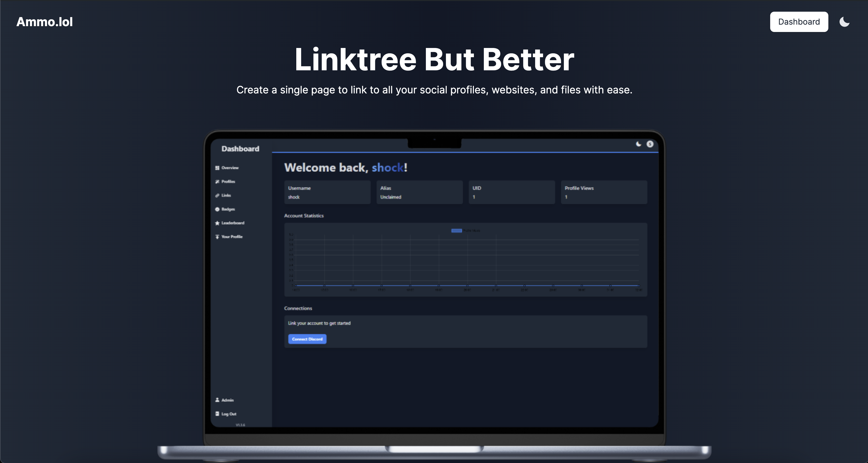Screen dimensions: 868x463
Task: Click the Dashboard heading in the preview sidebar
Action: tap(240, 149)
